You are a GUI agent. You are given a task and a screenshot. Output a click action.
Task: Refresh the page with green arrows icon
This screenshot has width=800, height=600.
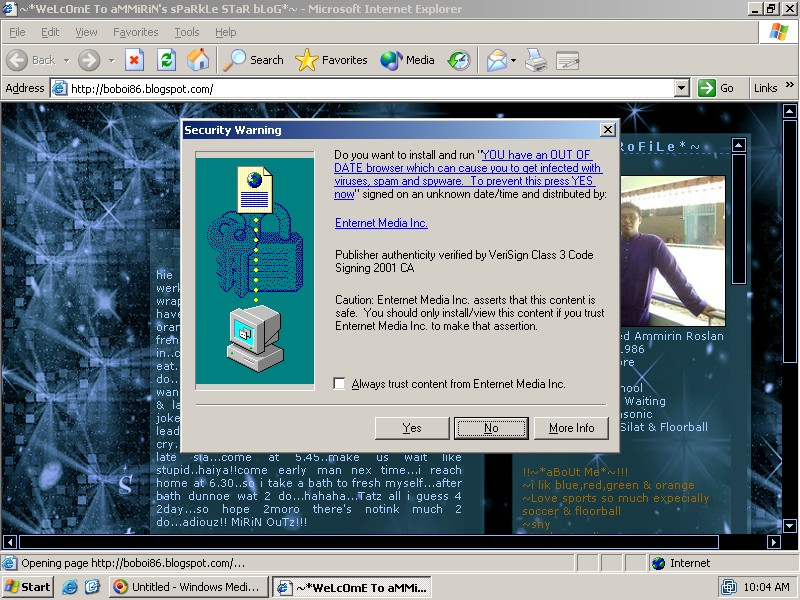tap(166, 60)
